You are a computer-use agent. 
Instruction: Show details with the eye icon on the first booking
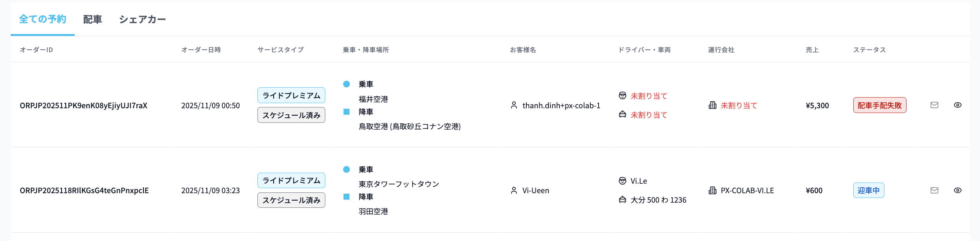(x=958, y=105)
